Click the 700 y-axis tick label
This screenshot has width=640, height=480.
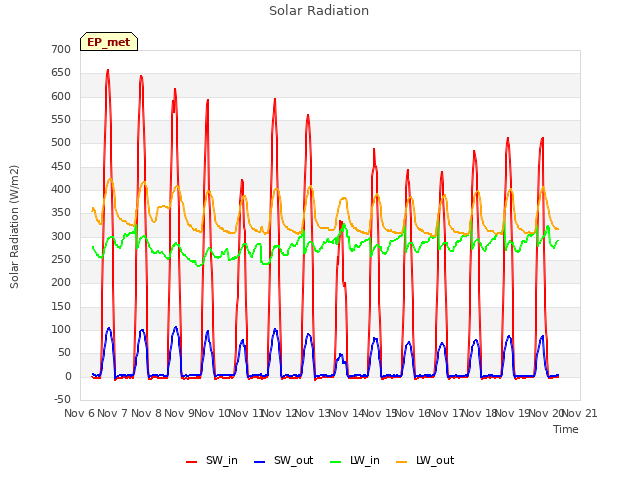(x=61, y=49)
